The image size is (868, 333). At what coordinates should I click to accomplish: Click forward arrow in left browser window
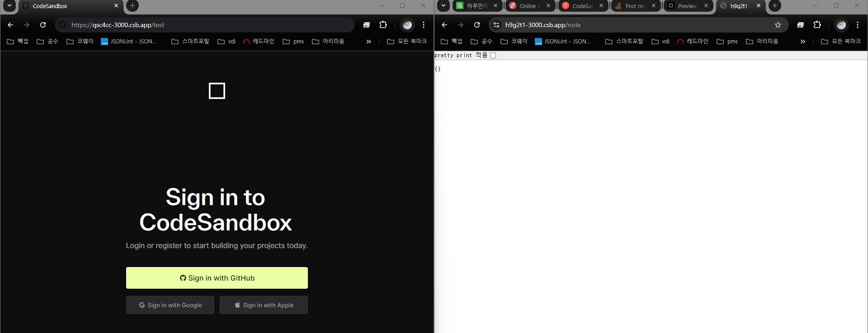click(x=27, y=25)
